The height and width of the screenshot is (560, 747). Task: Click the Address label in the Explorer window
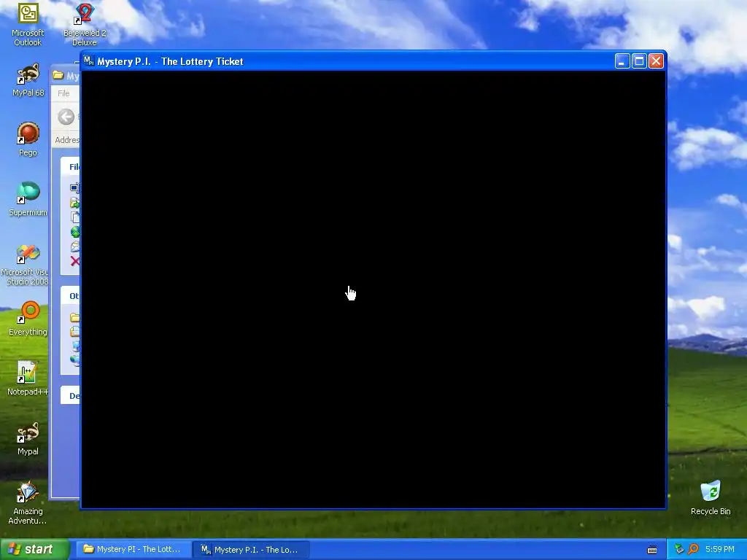pyautogui.click(x=67, y=140)
